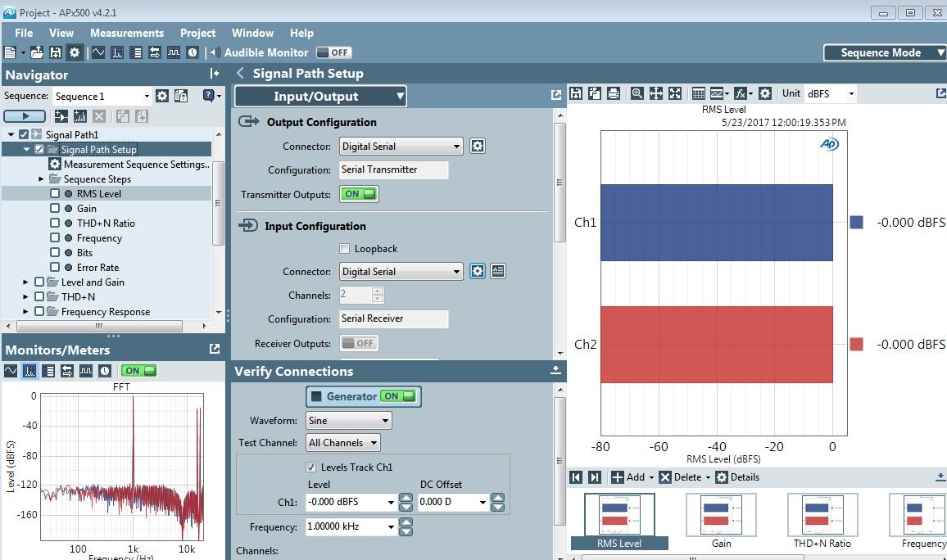Open the Project menu
Viewport: 947px width, 560px height.
coord(197,34)
